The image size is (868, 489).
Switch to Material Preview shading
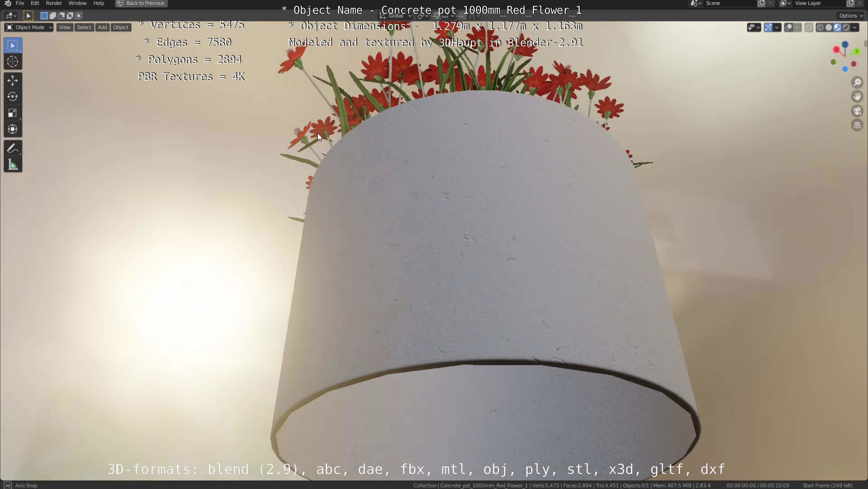pos(837,28)
